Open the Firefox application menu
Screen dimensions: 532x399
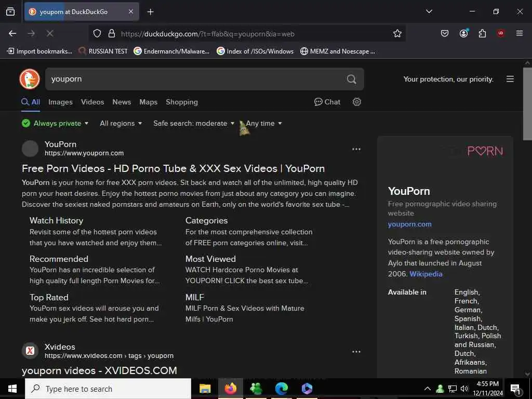click(x=519, y=33)
